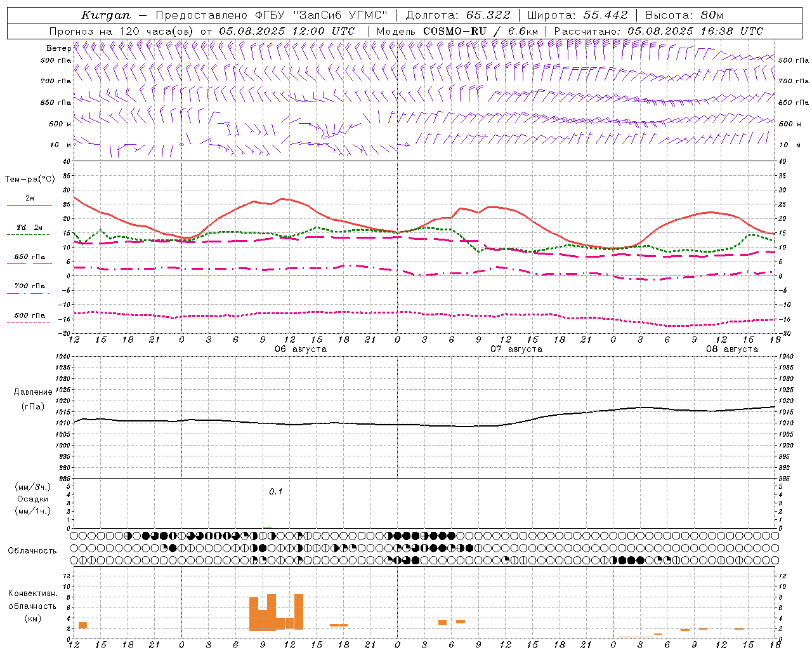
Task: Select the 'Тем-ра(°C)' panel label
Action: (x=30, y=180)
